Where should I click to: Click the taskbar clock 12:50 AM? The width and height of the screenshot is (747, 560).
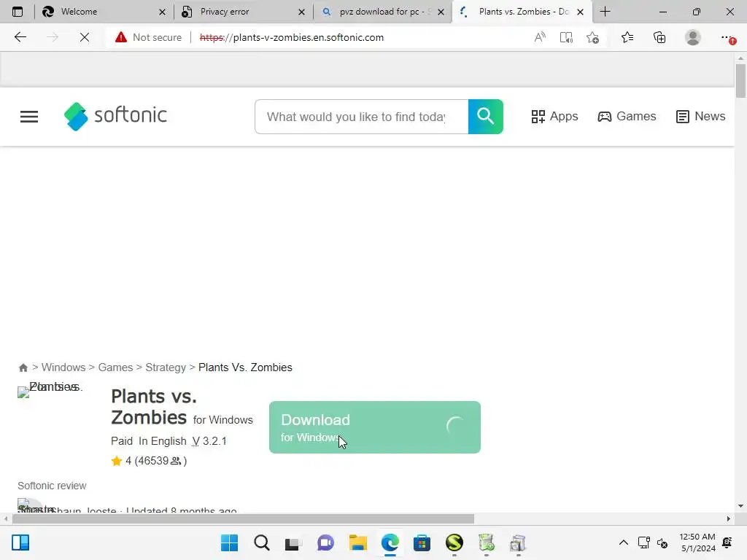point(697,537)
